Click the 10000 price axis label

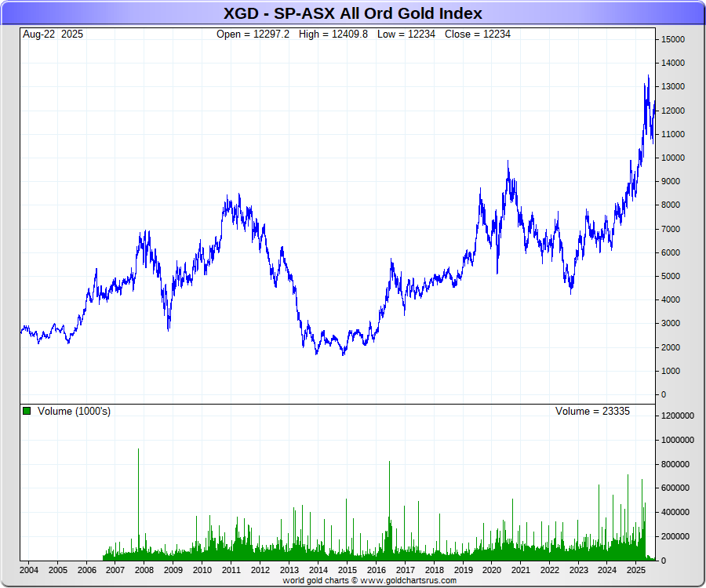point(673,158)
